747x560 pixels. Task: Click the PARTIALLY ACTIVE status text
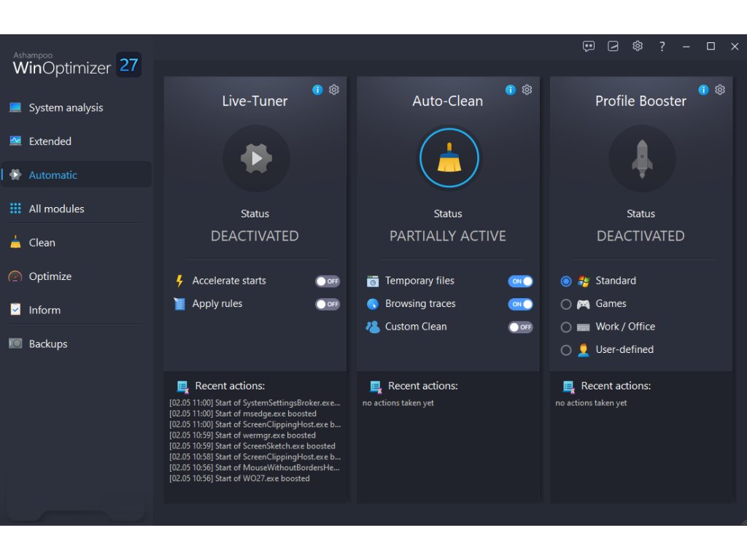448,236
